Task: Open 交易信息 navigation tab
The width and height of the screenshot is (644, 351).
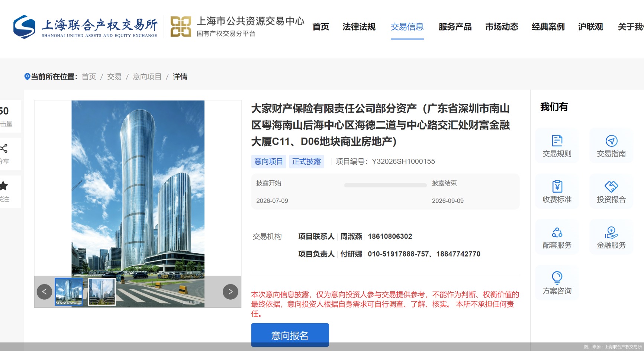Action: [407, 27]
